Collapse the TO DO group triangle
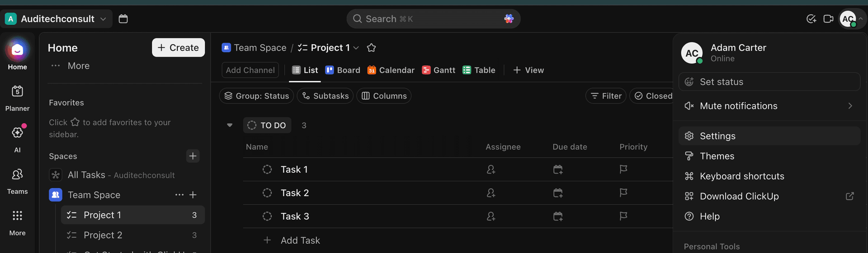 (x=230, y=125)
